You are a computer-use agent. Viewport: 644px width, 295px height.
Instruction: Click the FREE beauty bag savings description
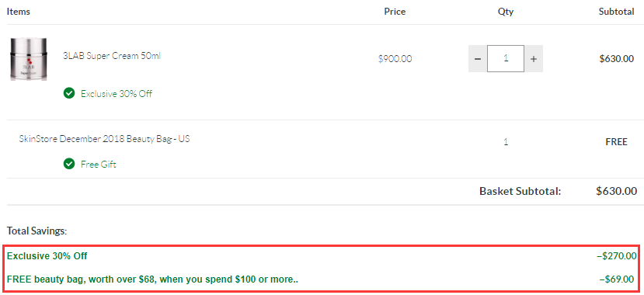152,279
